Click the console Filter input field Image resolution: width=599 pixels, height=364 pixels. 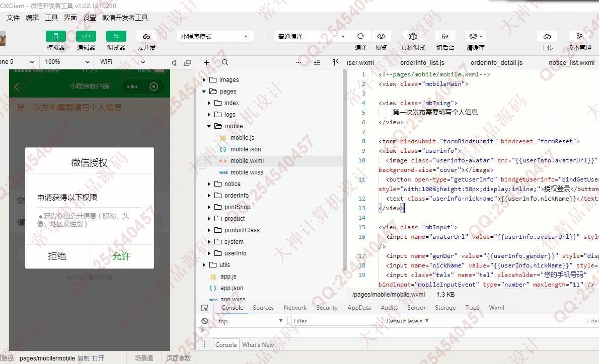click(x=336, y=321)
